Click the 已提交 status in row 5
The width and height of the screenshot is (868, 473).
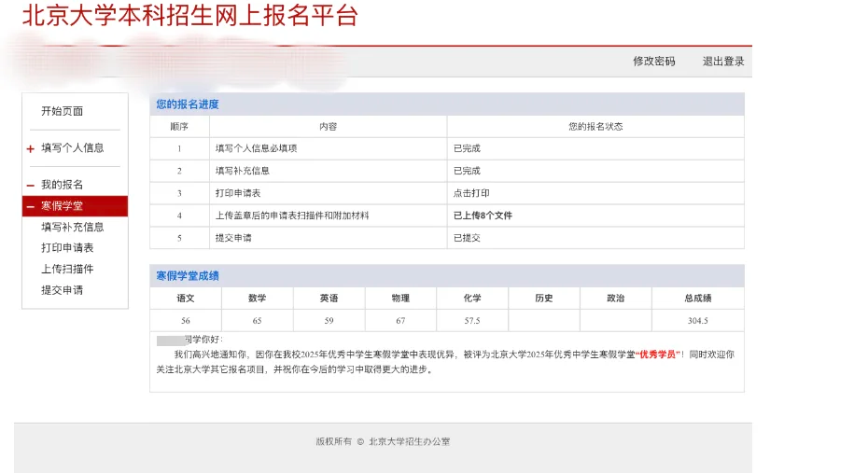pos(467,238)
